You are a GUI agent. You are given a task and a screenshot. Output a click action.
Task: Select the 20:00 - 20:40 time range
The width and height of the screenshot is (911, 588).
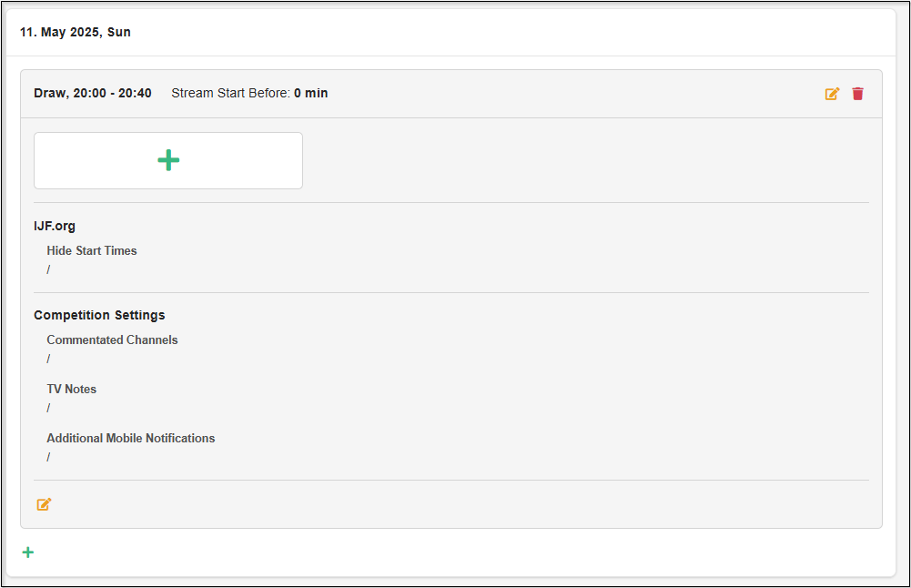[x=112, y=93]
